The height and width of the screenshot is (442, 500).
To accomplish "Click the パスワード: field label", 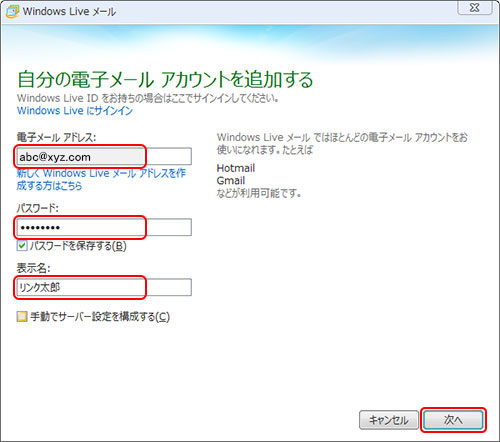I will tap(38, 208).
